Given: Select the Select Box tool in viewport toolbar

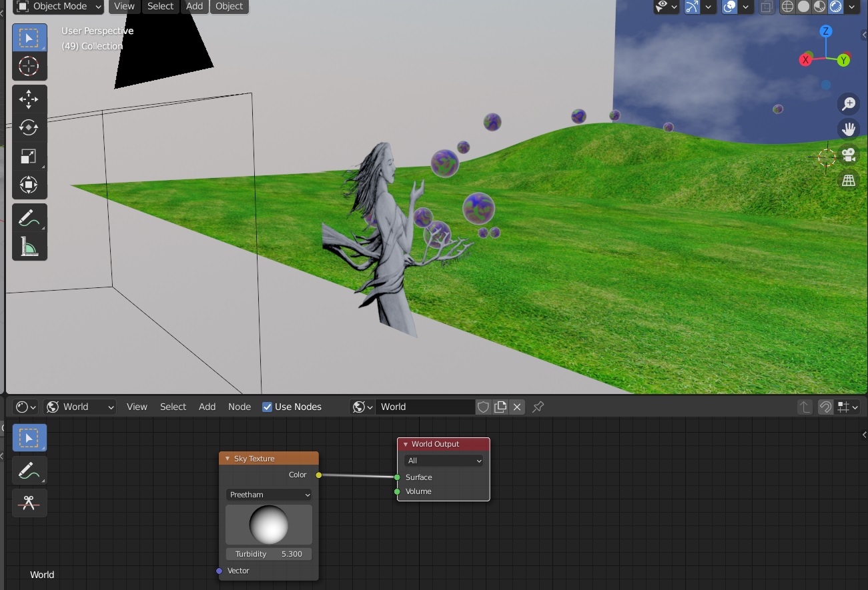Looking at the screenshot, I should tap(29, 38).
